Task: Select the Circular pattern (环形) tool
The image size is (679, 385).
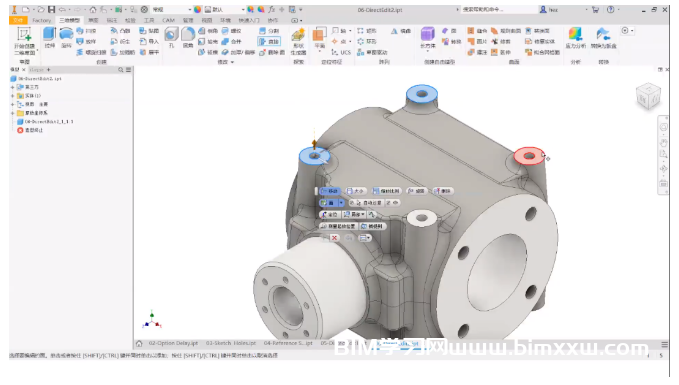Action: tap(367, 42)
